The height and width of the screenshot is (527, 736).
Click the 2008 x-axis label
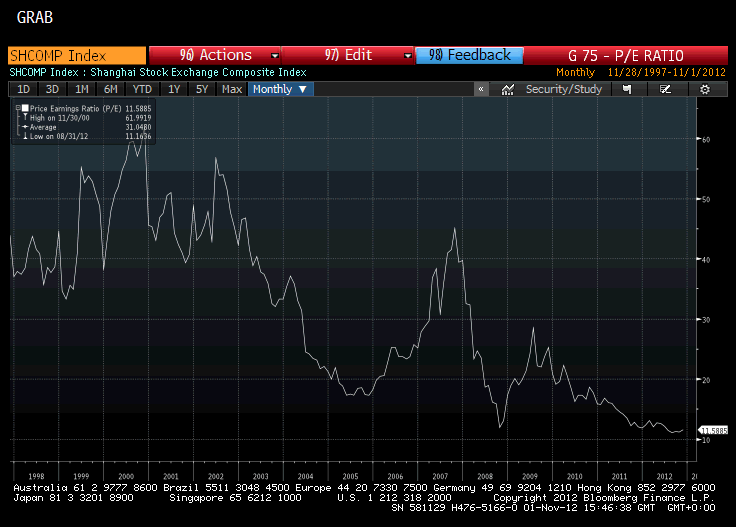tap(485, 476)
